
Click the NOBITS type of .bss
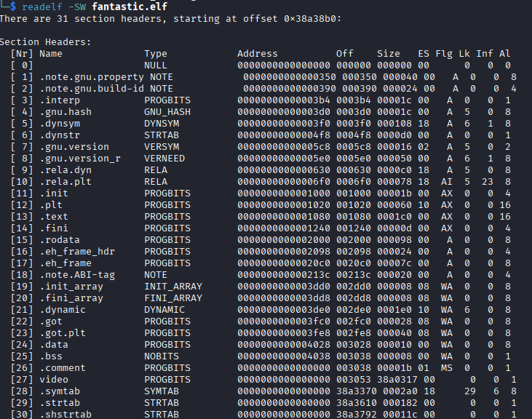[162, 356]
